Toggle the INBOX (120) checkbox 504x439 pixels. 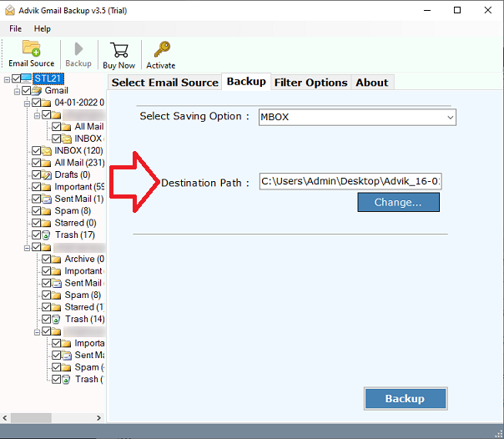[x=37, y=151]
